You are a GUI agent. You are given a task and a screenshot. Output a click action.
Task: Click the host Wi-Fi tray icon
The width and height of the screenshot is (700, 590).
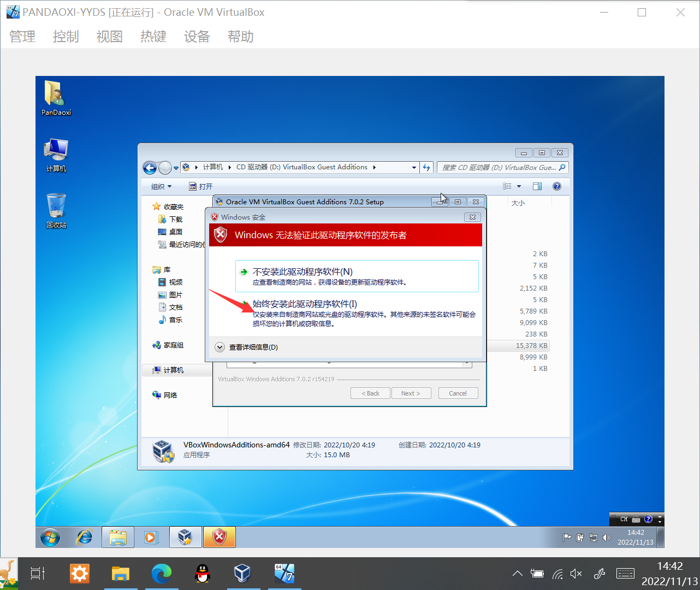pos(557,574)
